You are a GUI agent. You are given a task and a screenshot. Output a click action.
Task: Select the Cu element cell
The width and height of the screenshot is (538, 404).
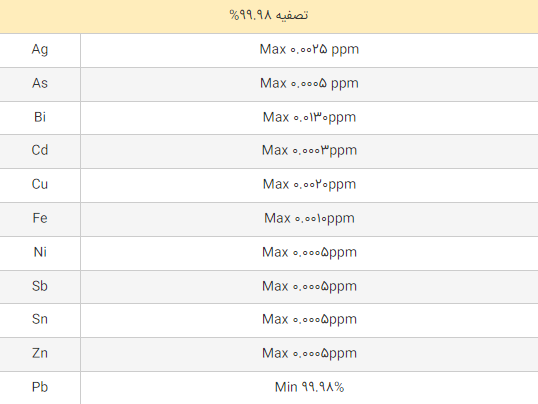(x=40, y=185)
